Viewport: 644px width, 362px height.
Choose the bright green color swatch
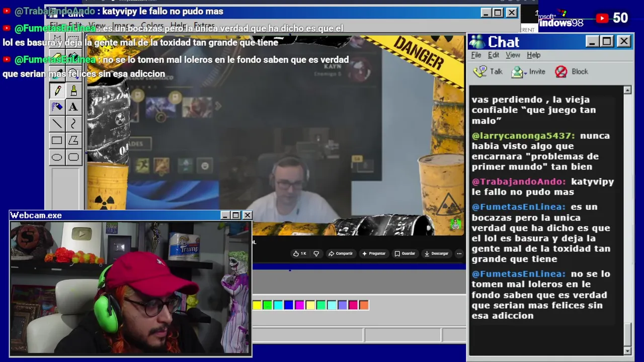(x=268, y=305)
